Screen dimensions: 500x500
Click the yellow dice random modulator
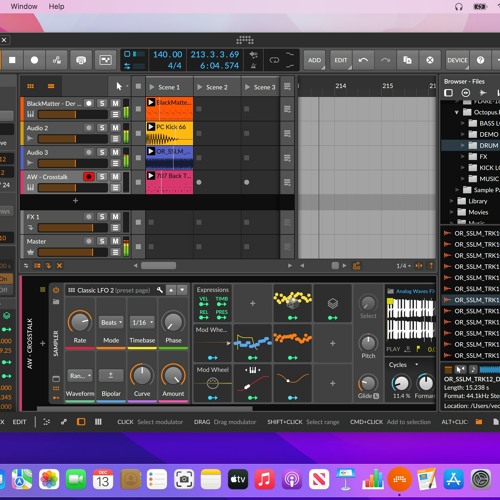[x=293, y=303]
